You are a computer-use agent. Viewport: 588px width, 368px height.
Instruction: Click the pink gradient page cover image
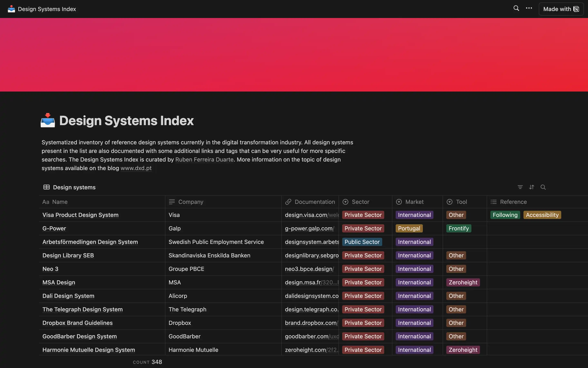pos(294,55)
